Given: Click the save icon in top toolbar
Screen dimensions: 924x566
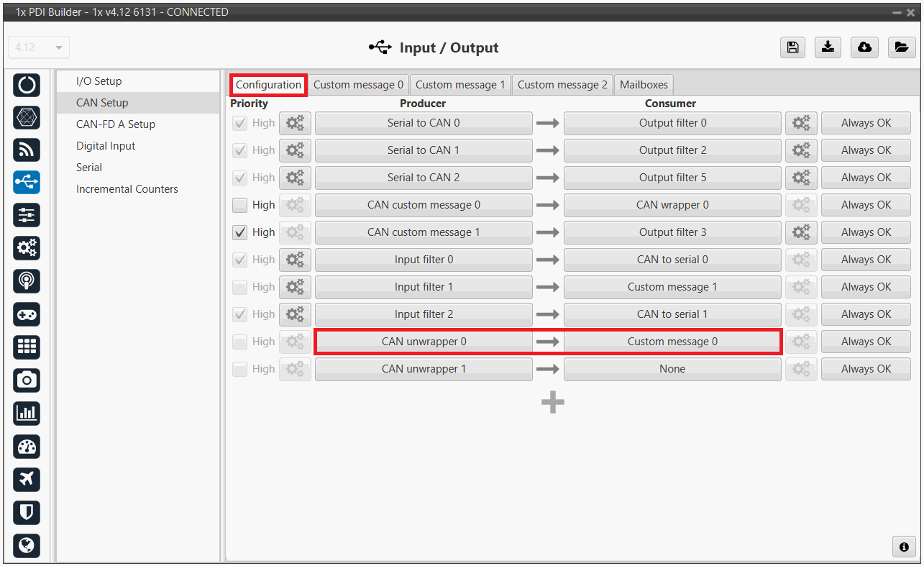Looking at the screenshot, I should [792, 47].
